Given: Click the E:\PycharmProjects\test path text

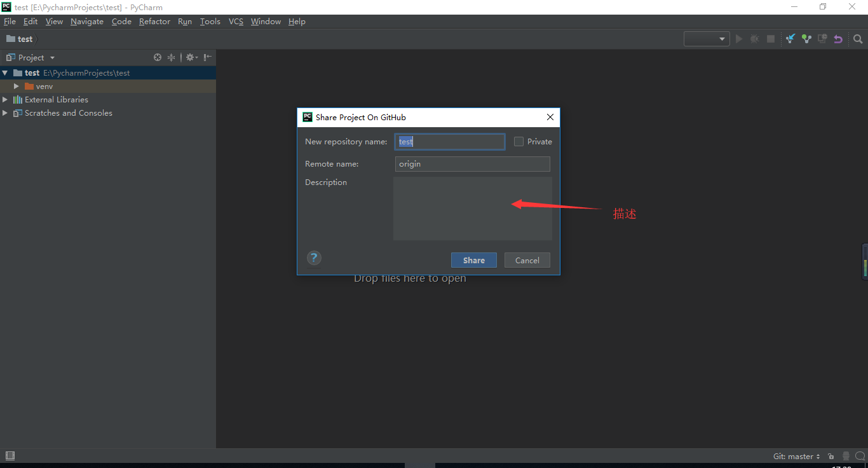Looking at the screenshot, I should (86, 73).
